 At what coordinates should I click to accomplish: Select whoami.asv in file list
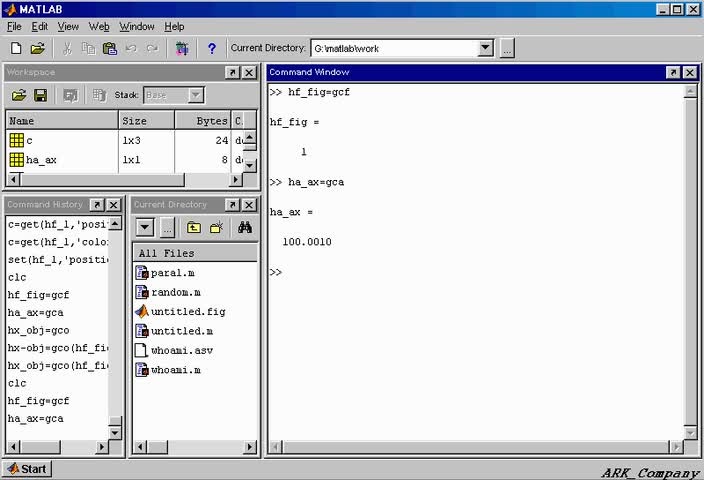[x=181, y=350]
